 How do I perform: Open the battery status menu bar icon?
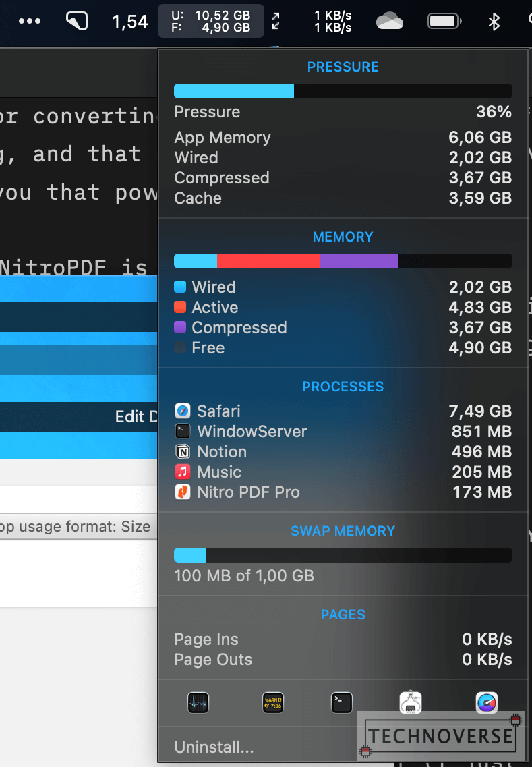(x=444, y=21)
